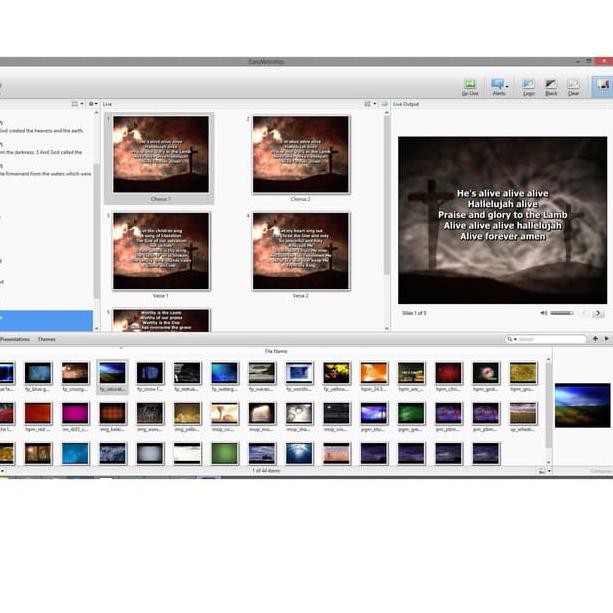Click the File Name column header

pyautogui.click(x=276, y=351)
